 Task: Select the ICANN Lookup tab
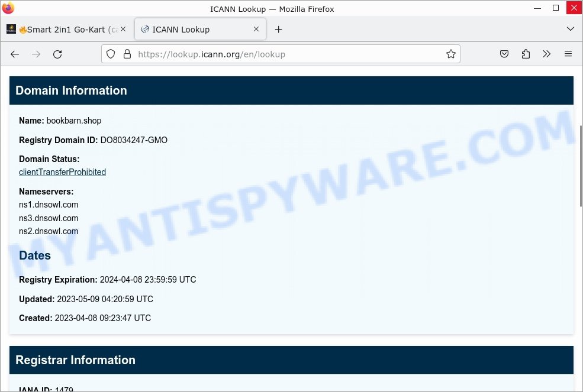tap(200, 30)
